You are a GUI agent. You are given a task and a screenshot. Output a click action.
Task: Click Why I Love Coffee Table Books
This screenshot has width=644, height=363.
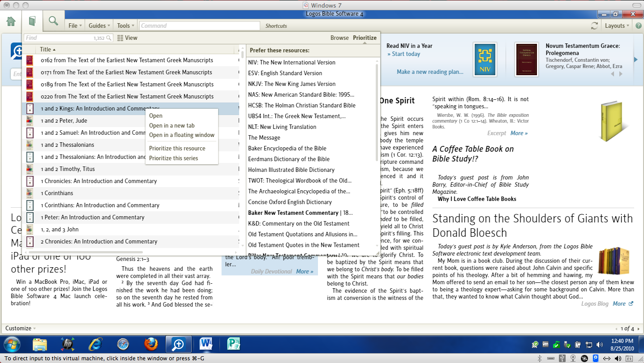pos(477,199)
